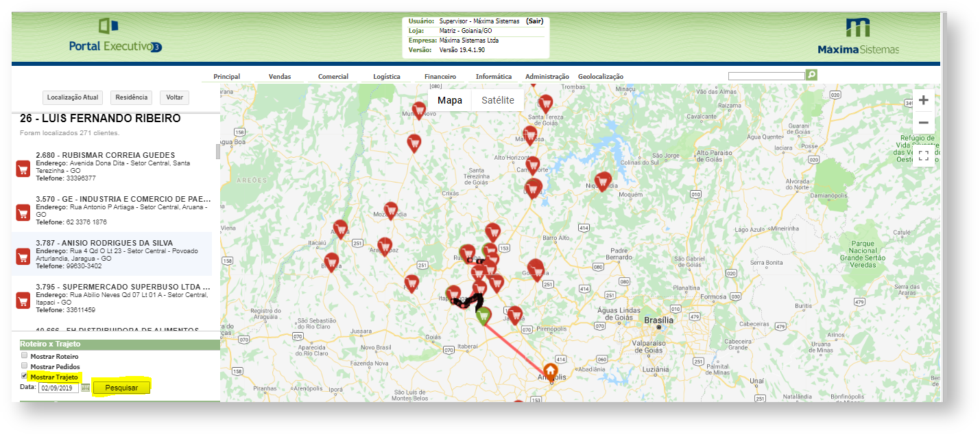Open the Geolocalização menu
The height and width of the screenshot is (435, 980).
pyautogui.click(x=601, y=77)
